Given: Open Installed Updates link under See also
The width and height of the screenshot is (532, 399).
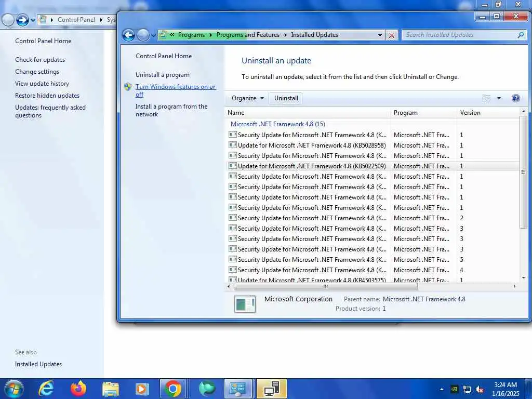Looking at the screenshot, I should click(x=38, y=364).
